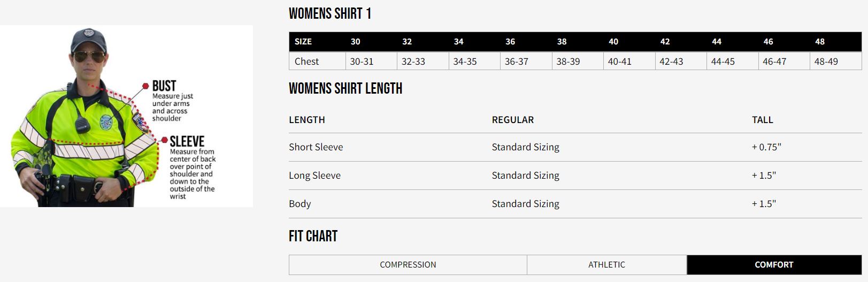This screenshot has width=868, height=282.
Task: Select the size 36 column header
Action: pyautogui.click(x=510, y=42)
